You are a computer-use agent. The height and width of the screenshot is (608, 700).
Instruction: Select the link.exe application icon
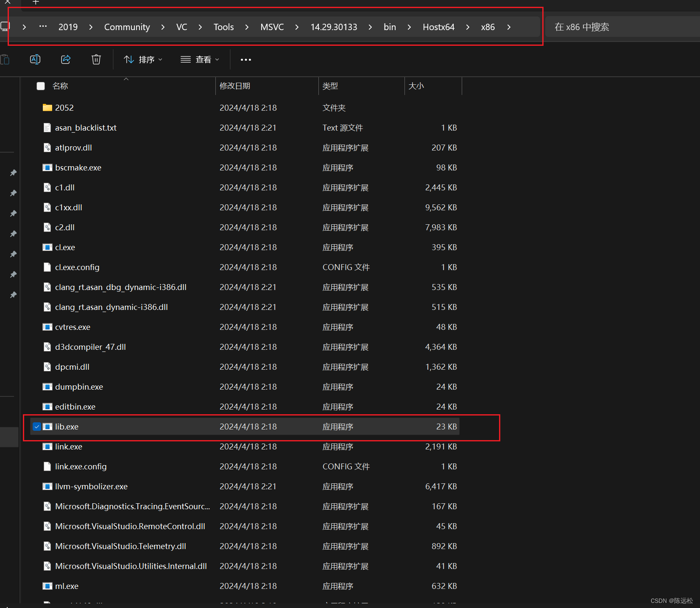47,446
